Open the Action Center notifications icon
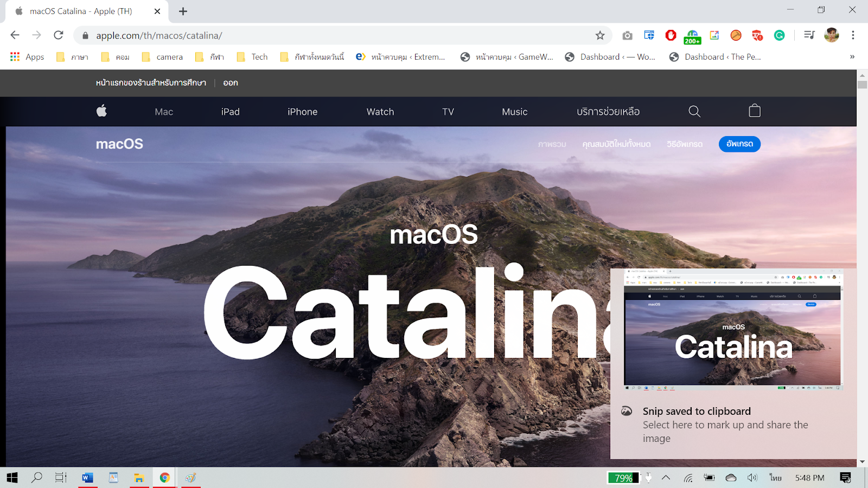Screen dimensions: 868x488 (x=845, y=478)
